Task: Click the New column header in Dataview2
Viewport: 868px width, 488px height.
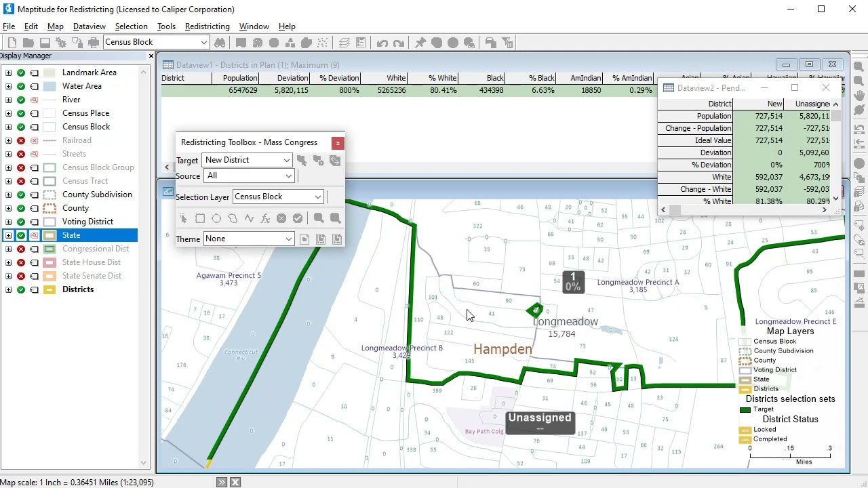Action: coord(758,104)
